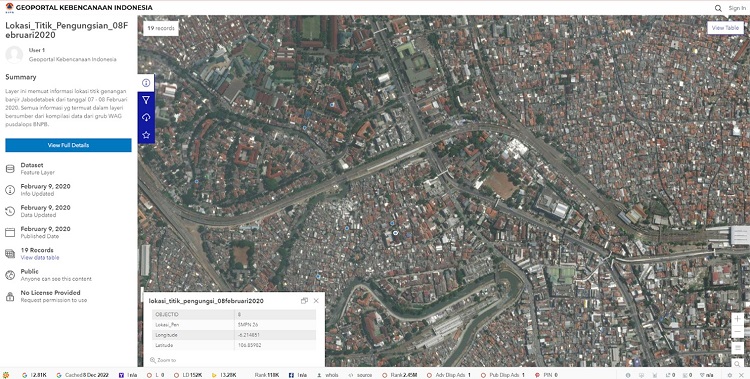Open the map search magnifier button
The image size is (750, 379).
tap(737, 364)
